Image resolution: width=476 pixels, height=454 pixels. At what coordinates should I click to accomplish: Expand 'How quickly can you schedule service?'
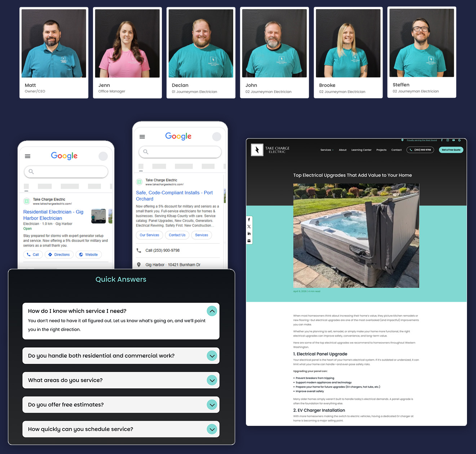click(x=212, y=429)
